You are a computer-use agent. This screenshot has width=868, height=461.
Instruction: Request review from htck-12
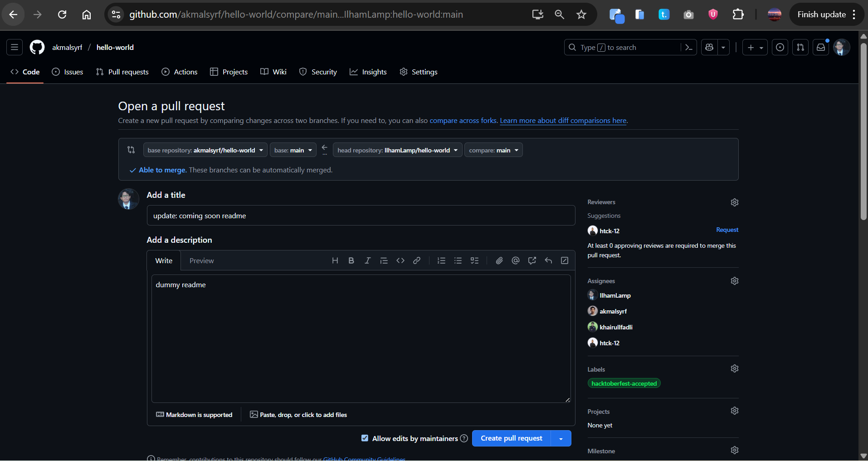[x=727, y=230]
